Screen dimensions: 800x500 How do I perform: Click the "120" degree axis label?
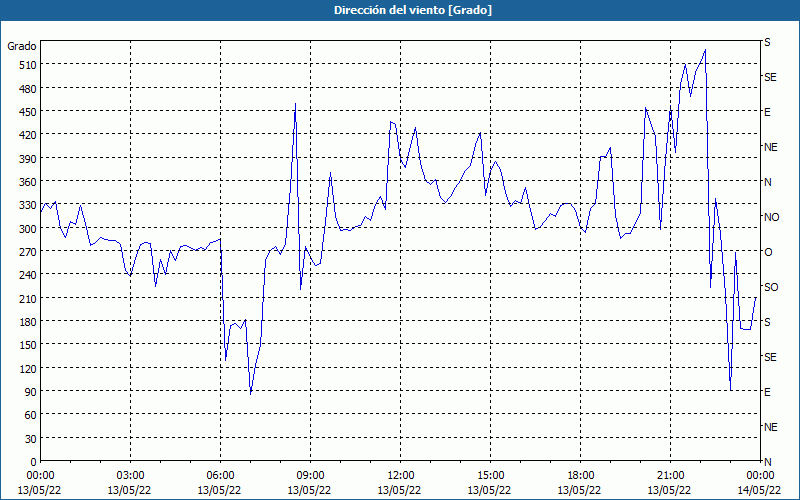pyautogui.click(x=29, y=368)
